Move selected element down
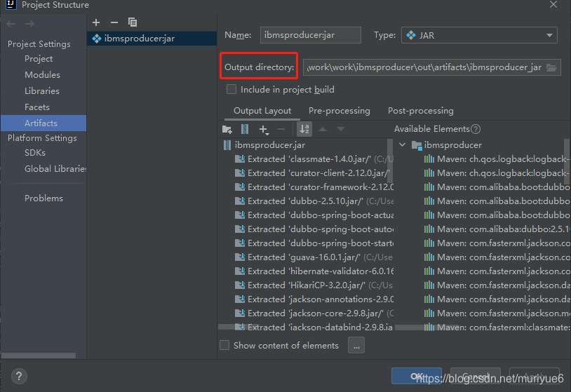Screen dimensions: 571x392 (x=341, y=129)
